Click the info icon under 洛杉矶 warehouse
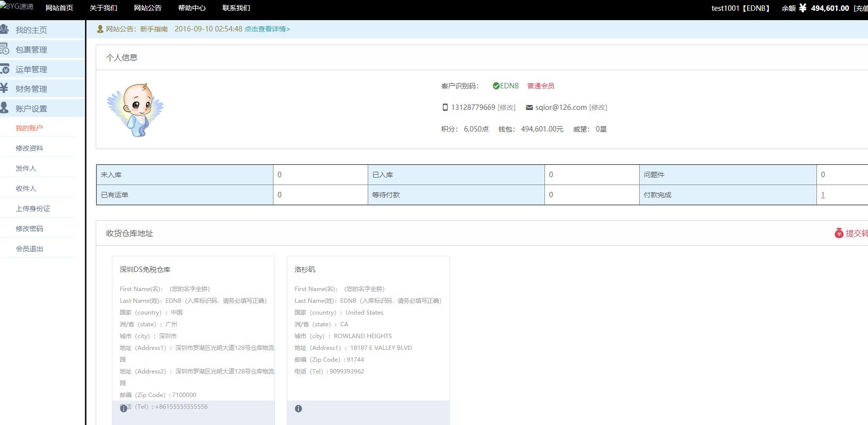868x425 pixels. 298,408
